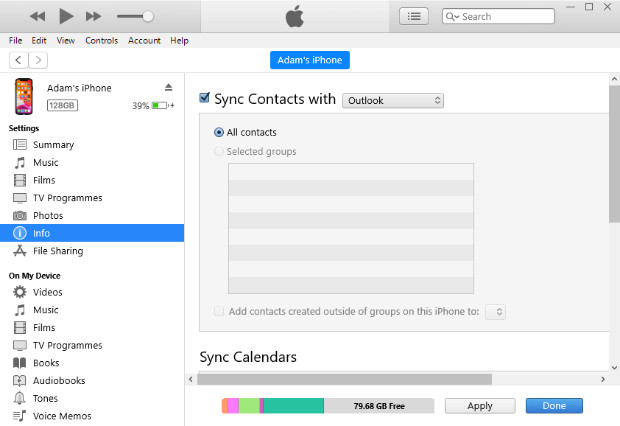Click the Search input field
Screen dimensions: 620x426
pyautogui.click(x=498, y=17)
